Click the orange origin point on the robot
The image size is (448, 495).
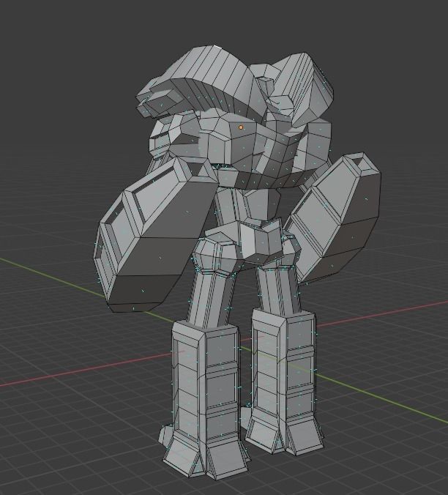coord(241,127)
